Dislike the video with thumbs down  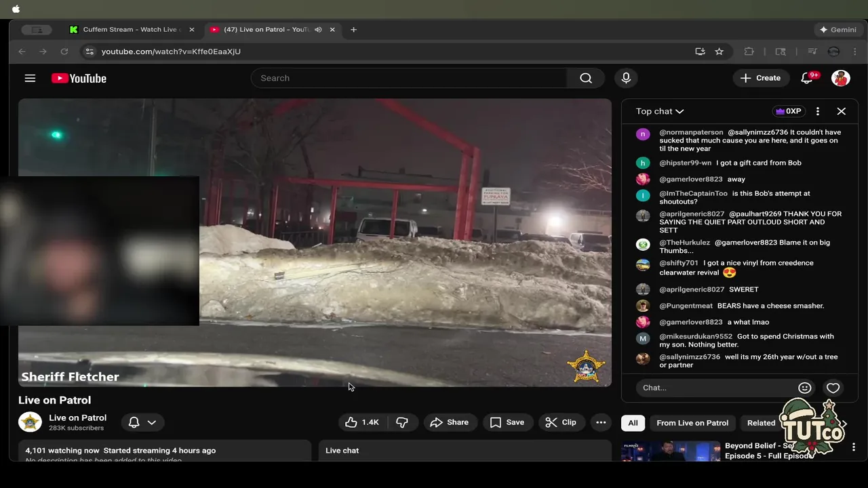pyautogui.click(x=402, y=422)
